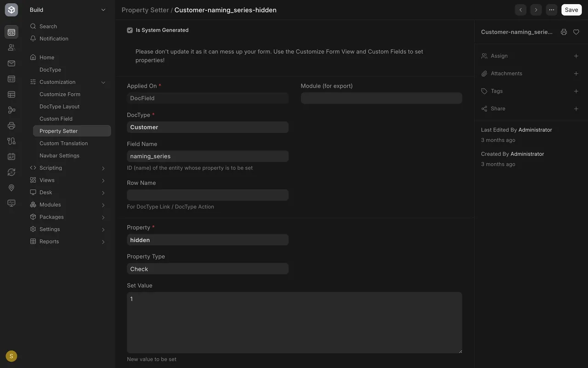Go to next document arrow
This screenshot has width=588, height=368.
(x=536, y=10)
